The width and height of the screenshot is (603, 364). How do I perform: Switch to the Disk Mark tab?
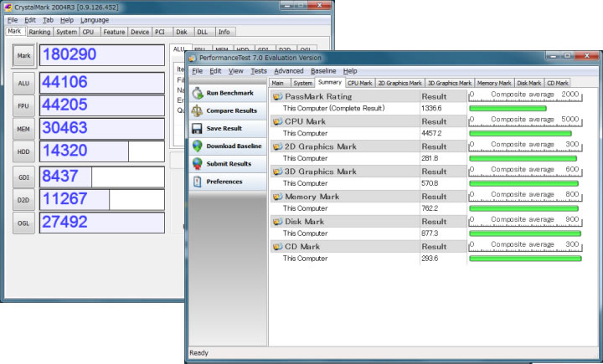529,83
